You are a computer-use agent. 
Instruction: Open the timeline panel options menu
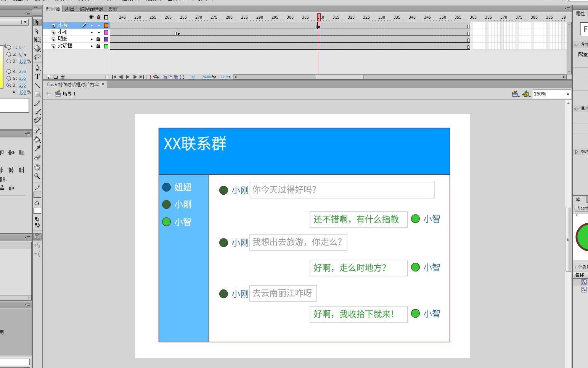[567, 8]
